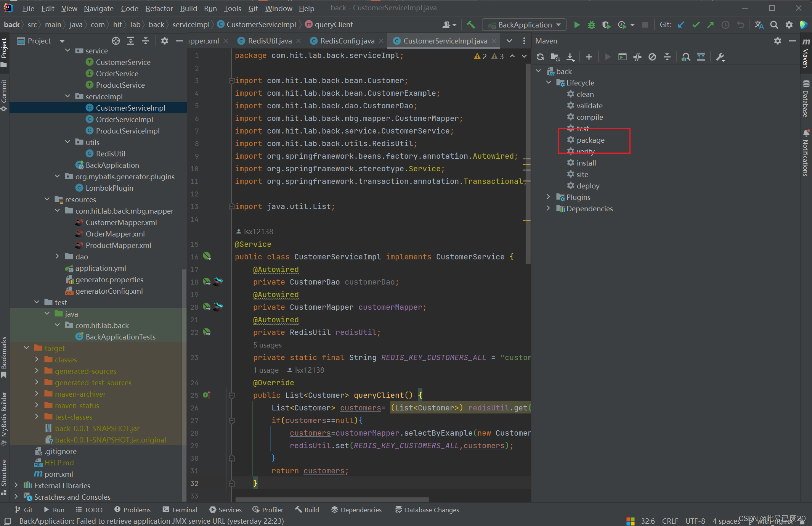
Task: Open Maven settings with the wrench icon
Action: (720, 56)
